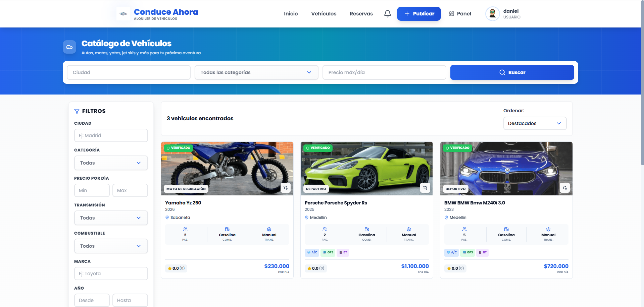
Task: Expand the Transmisión filter dropdown
Action: tap(111, 218)
